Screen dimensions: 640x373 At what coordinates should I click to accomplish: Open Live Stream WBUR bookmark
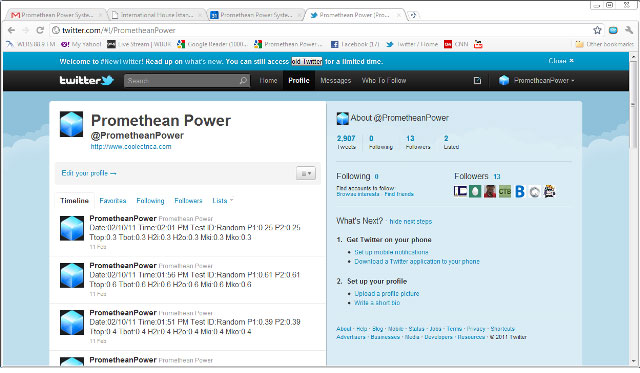[x=139, y=44]
